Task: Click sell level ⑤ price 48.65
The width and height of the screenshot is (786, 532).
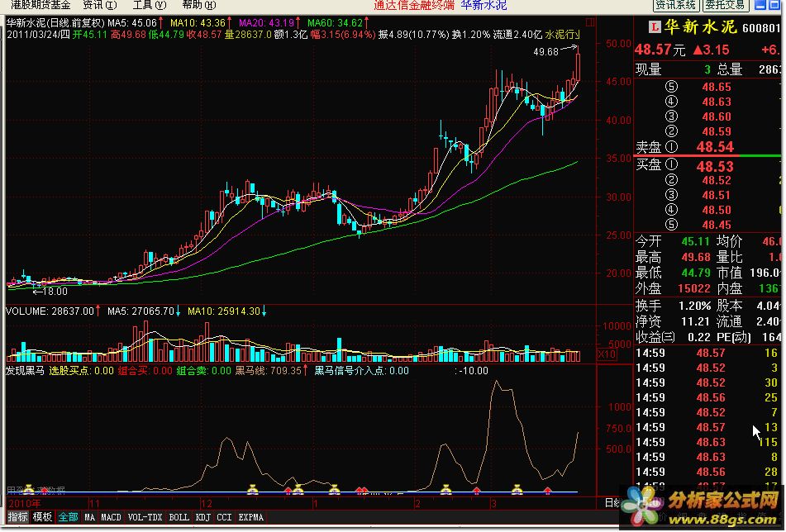Action: point(717,87)
